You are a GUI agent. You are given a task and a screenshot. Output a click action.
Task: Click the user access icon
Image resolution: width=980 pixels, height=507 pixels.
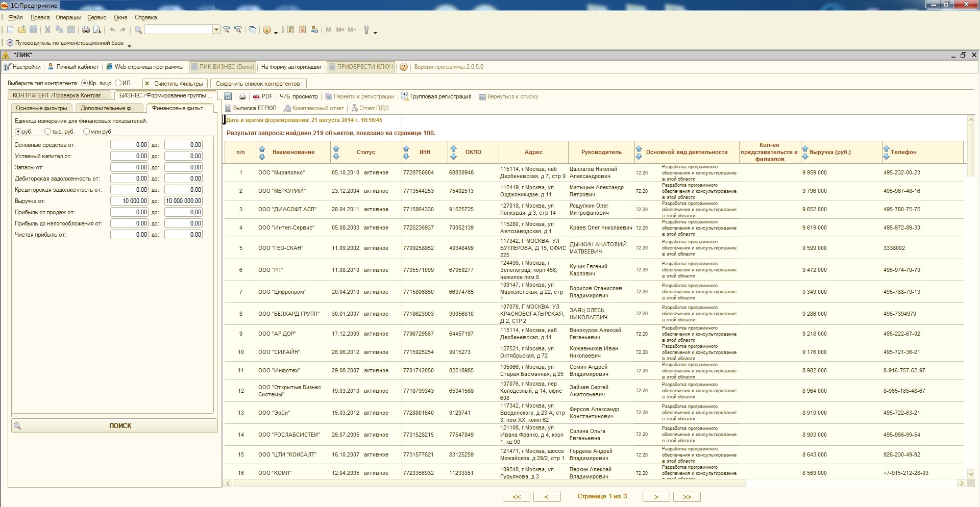click(314, 30)
